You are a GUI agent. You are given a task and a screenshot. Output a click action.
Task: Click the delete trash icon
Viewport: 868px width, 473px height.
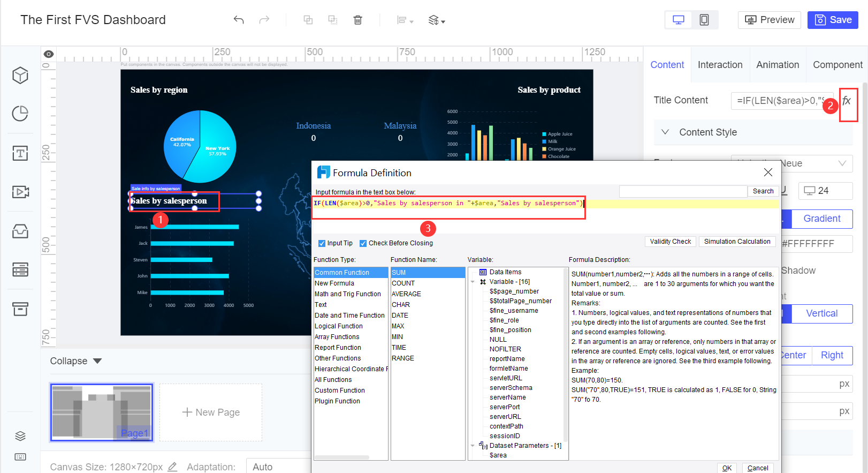(357, 20)
